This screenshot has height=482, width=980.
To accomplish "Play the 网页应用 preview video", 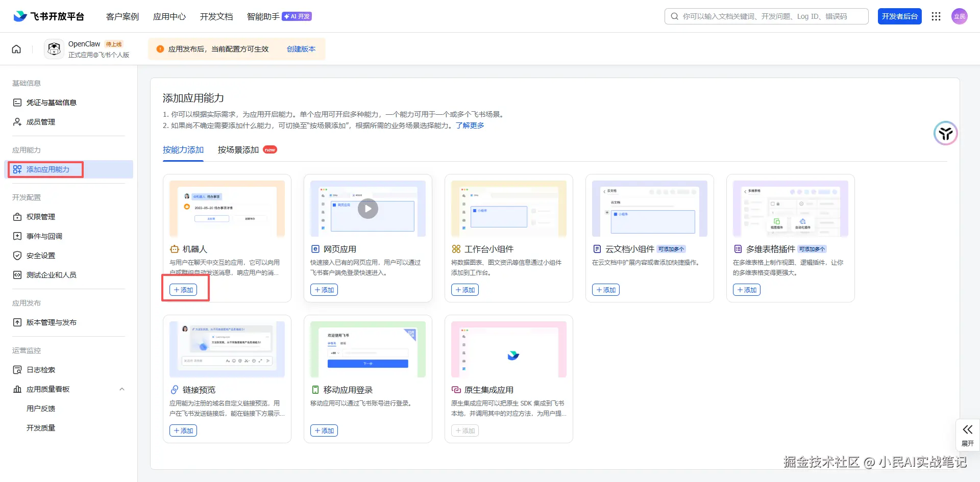I will (x=368, y=209).
